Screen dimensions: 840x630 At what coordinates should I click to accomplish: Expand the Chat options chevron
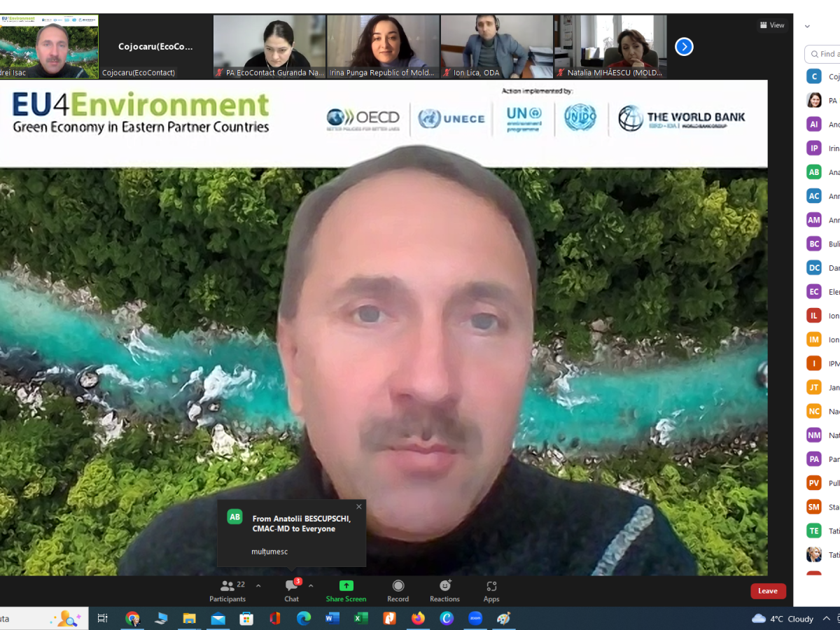[311, 586]
